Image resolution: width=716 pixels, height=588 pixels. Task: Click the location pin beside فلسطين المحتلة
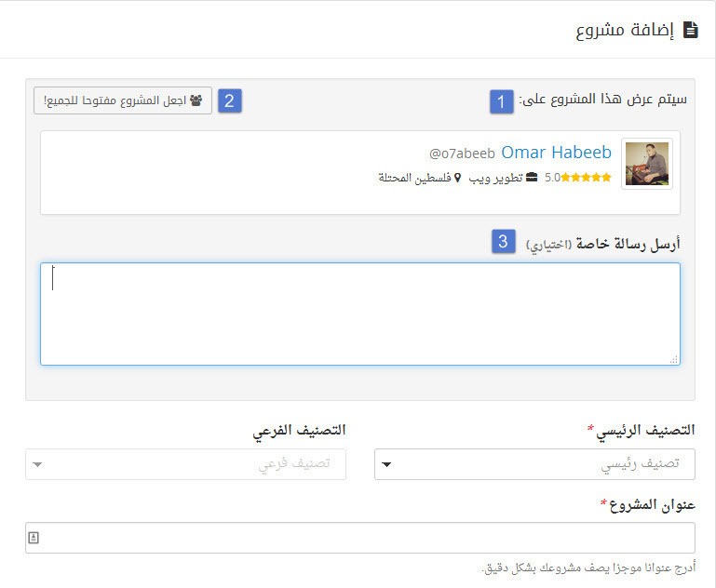pos(458,178)
